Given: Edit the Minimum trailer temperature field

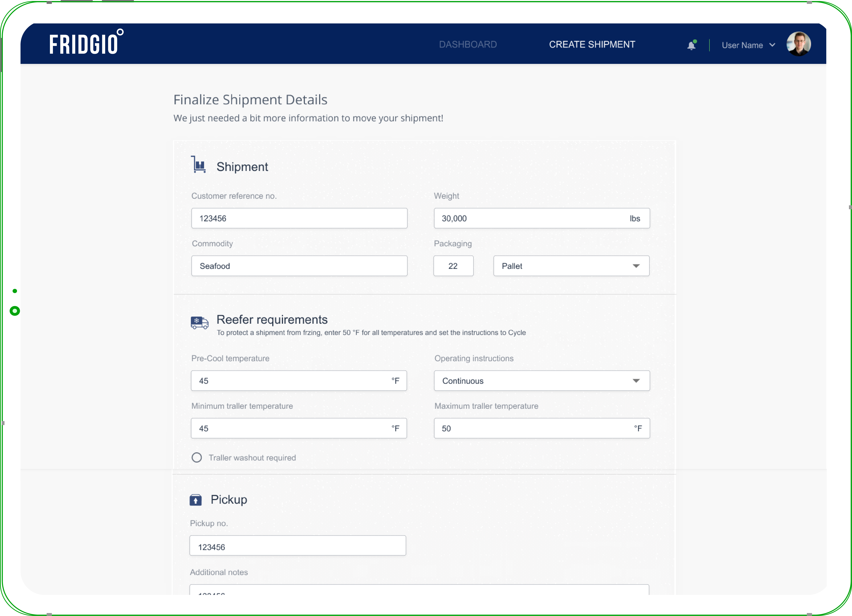Looking at the screenshot, I should click(299, 428).
